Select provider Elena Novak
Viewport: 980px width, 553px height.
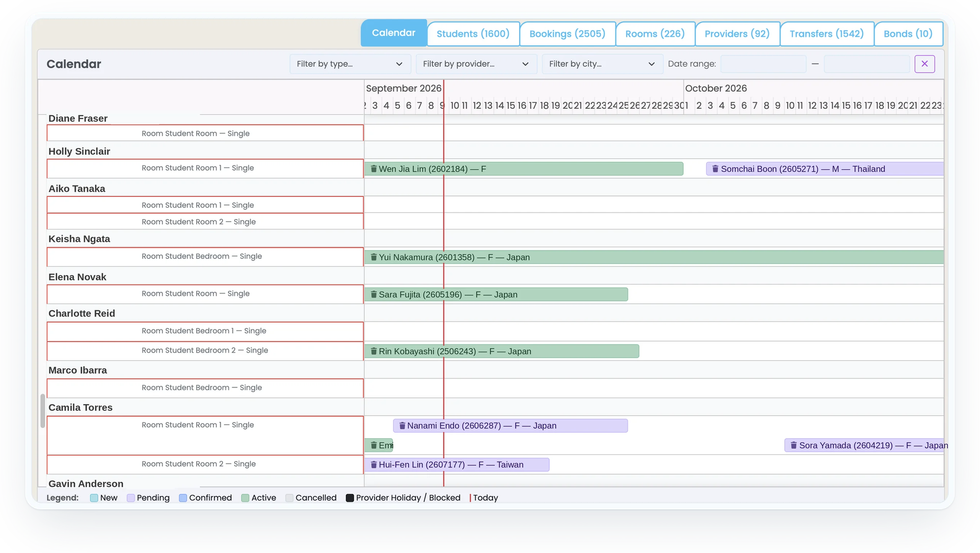click(x=77, y=277)
